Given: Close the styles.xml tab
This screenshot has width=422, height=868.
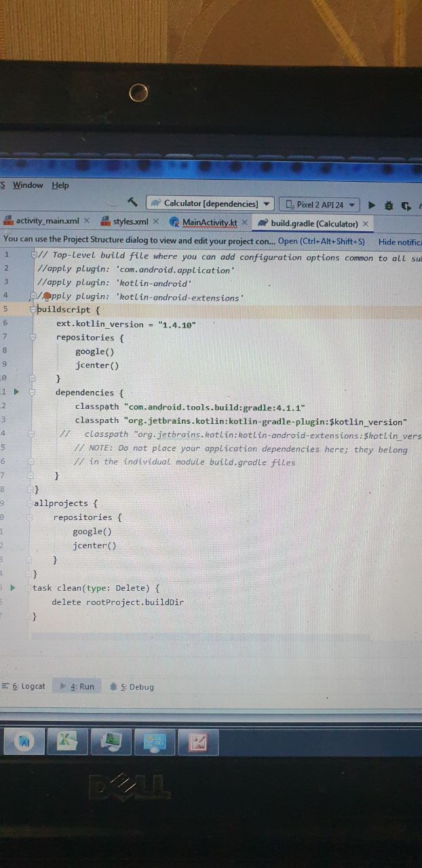Looking at the screenshot, I should pyautogui.click(x=155, y=222).
